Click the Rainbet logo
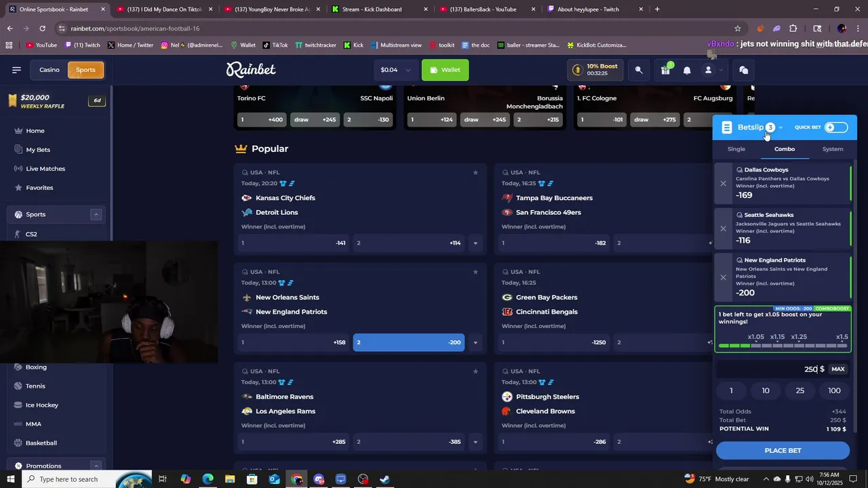Screen dimensions: 868x488 point(251,69)
